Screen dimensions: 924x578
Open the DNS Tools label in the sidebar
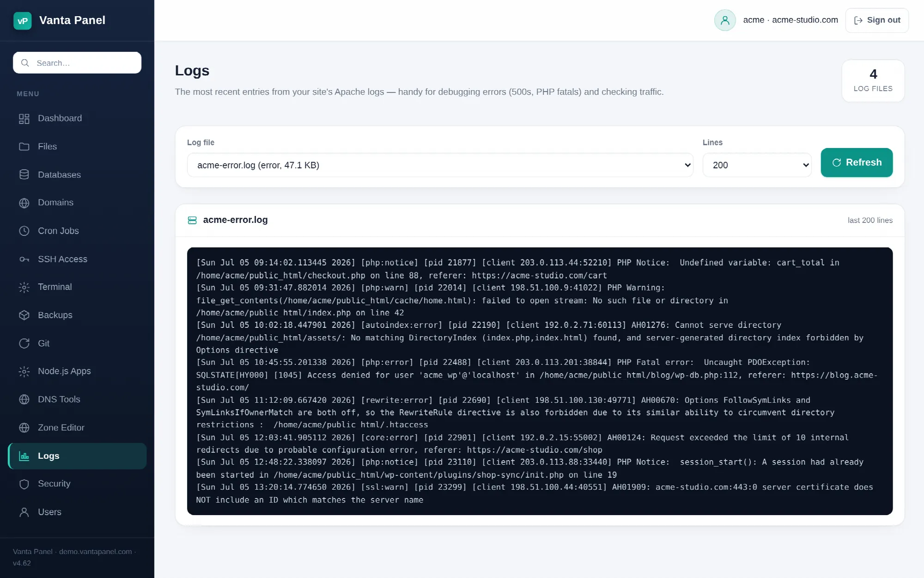tap(59, 399)
